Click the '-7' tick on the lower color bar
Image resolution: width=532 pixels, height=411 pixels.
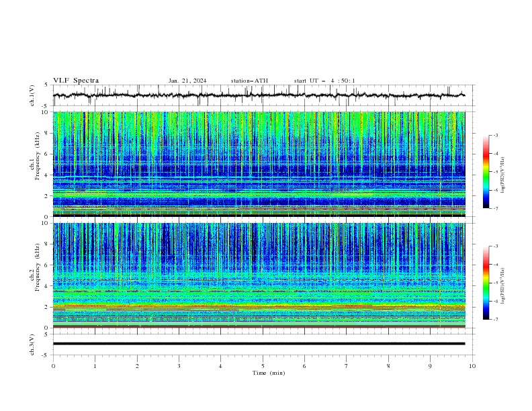(x=495, y=319)
